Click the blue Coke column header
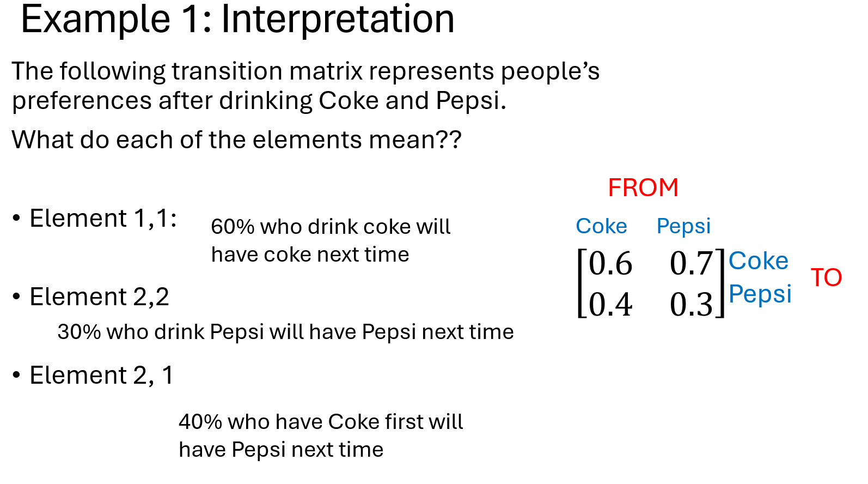Image resolution: width=868 pixels, height=484 pixels. point(601,226)
